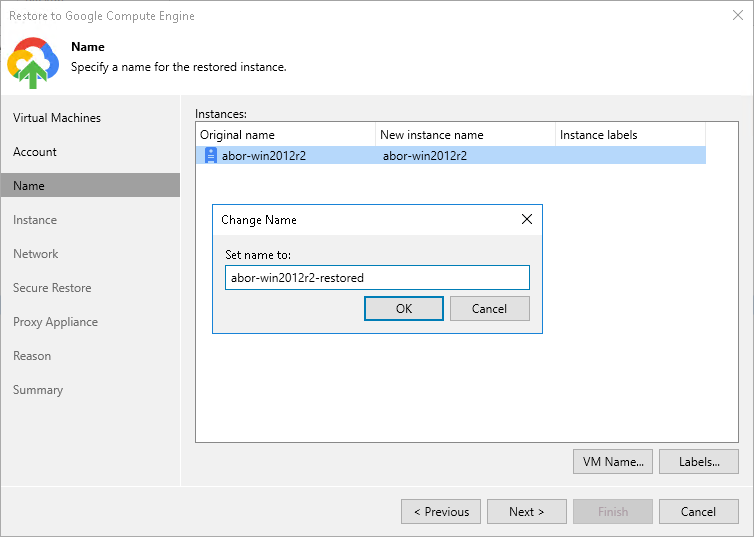Image resolution: width=754 pixels, height=537 pixels.
Task: Close the Restore to Google Compute Engine window
Action: click(738, 15)
